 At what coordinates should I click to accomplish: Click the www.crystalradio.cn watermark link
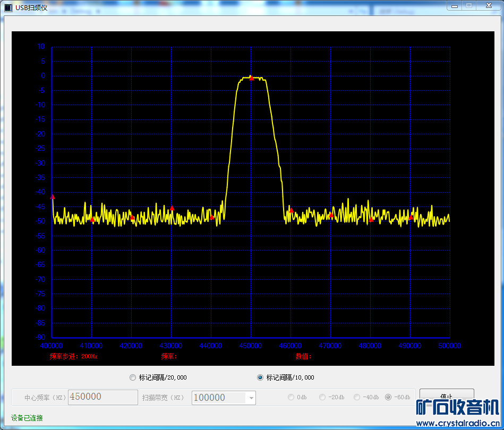tap(458, 423)
